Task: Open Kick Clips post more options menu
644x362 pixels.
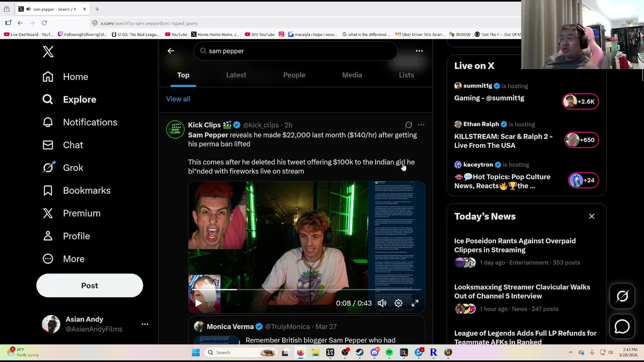Action: [421, 125]
